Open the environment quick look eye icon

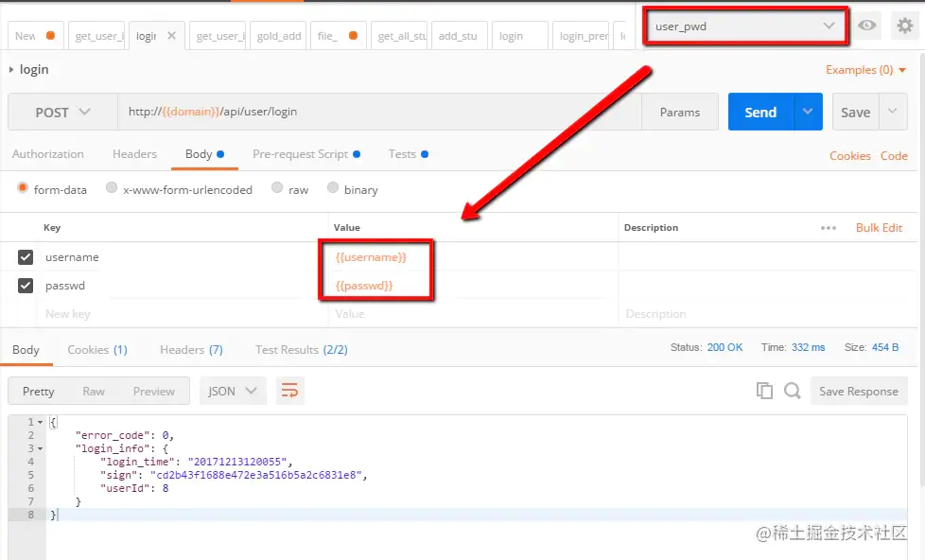[866, 26]
